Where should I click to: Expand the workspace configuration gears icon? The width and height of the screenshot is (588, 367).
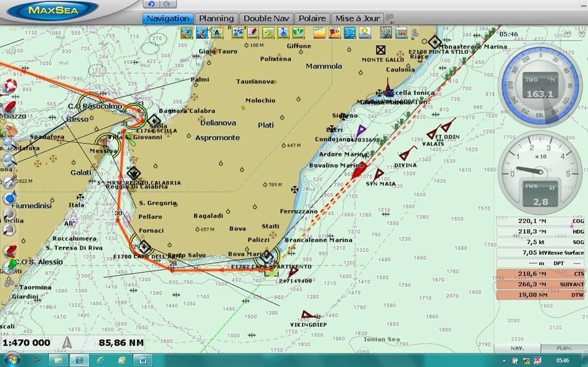pos(9,282)
